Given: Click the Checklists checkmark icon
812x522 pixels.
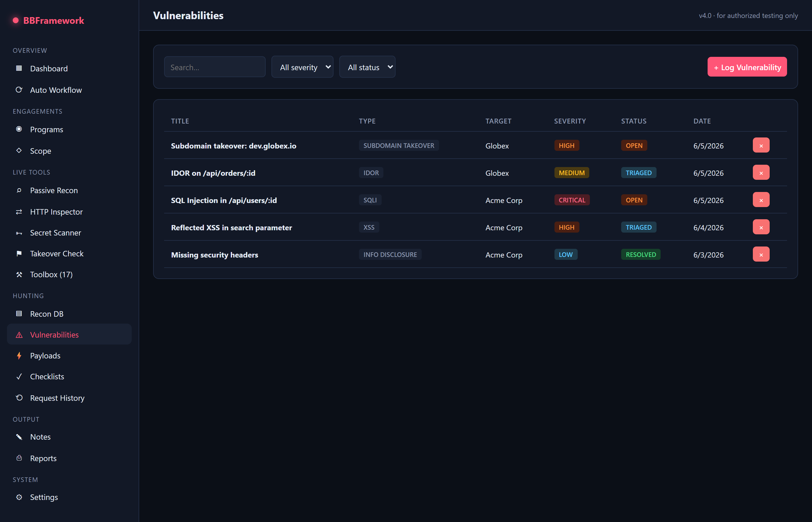Looking at the screenshot, I should point(19,377).
